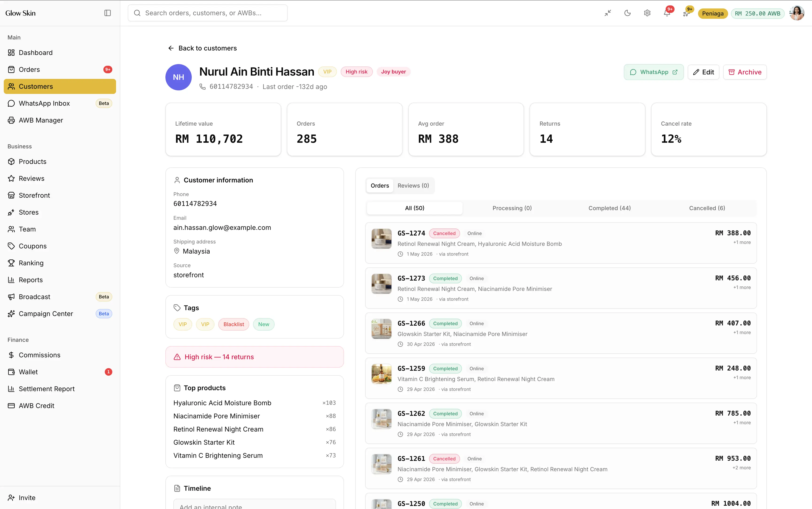Click the Storefront shop icon
Screen dimensions: 812x509
(x=12, y=195)
